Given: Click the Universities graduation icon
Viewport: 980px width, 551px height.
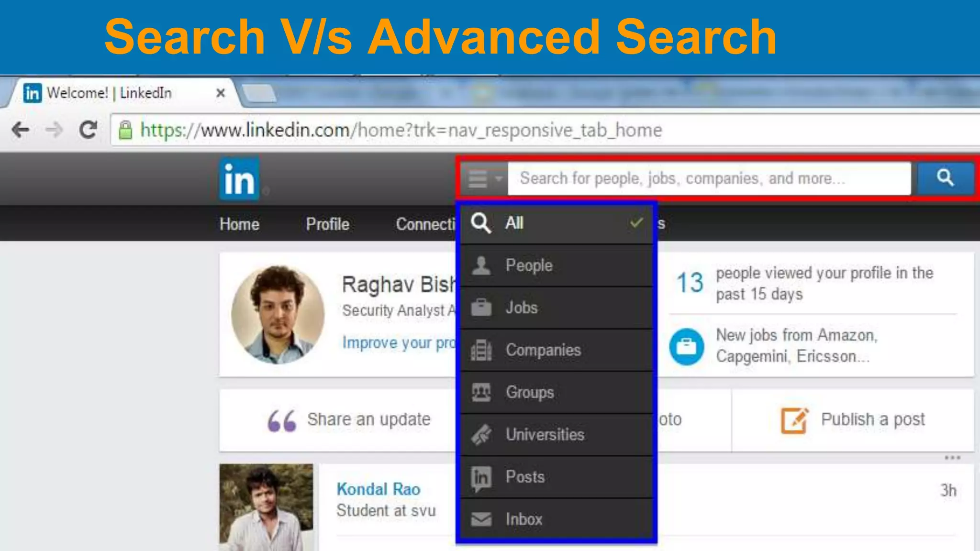Looking at the screenshot, I should pos(481,434).
